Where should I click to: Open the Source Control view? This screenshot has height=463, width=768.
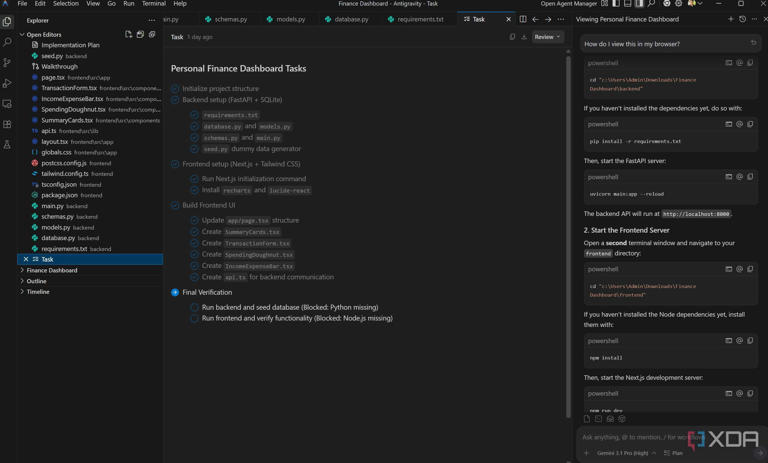[x=7, y=63]
